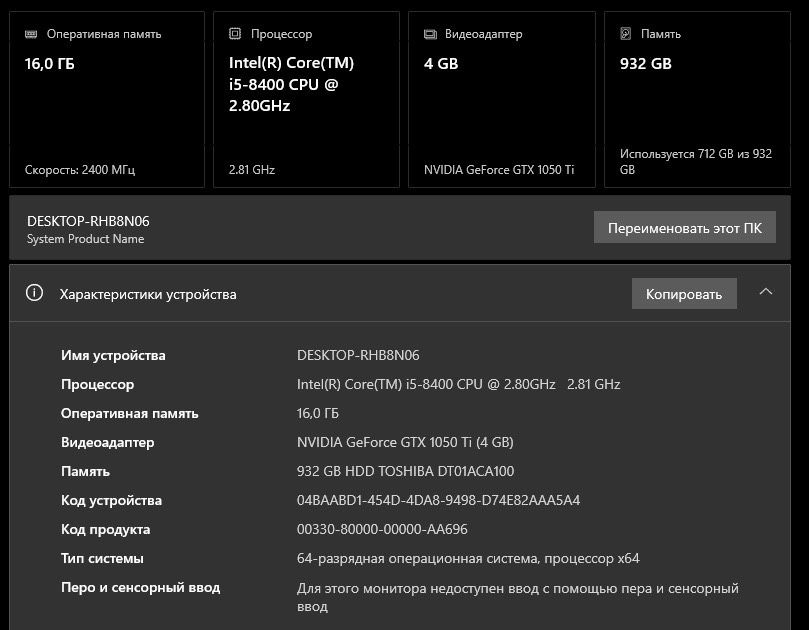Click the Код продукта label
The width and height of the screenshot is (809, 630).
(106, 529)
